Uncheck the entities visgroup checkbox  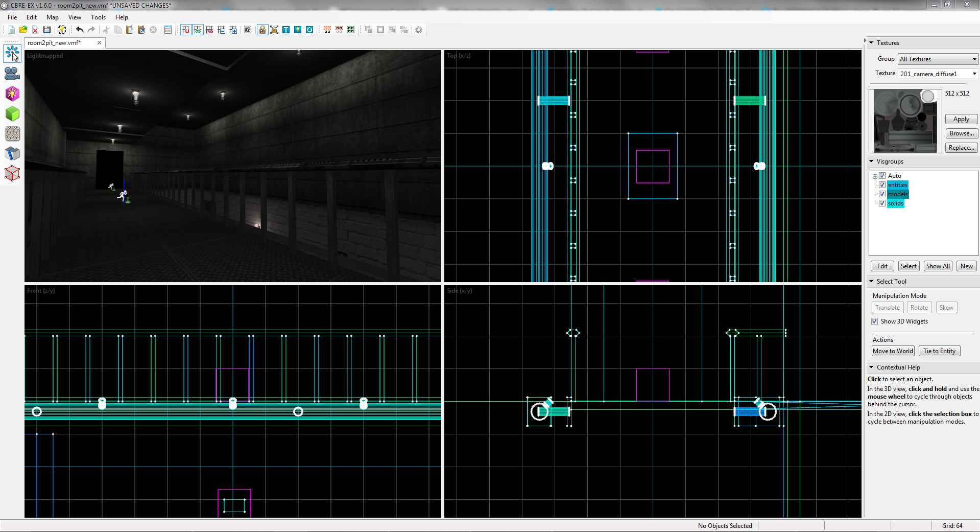pyautogui.click(x=882, y=185)
